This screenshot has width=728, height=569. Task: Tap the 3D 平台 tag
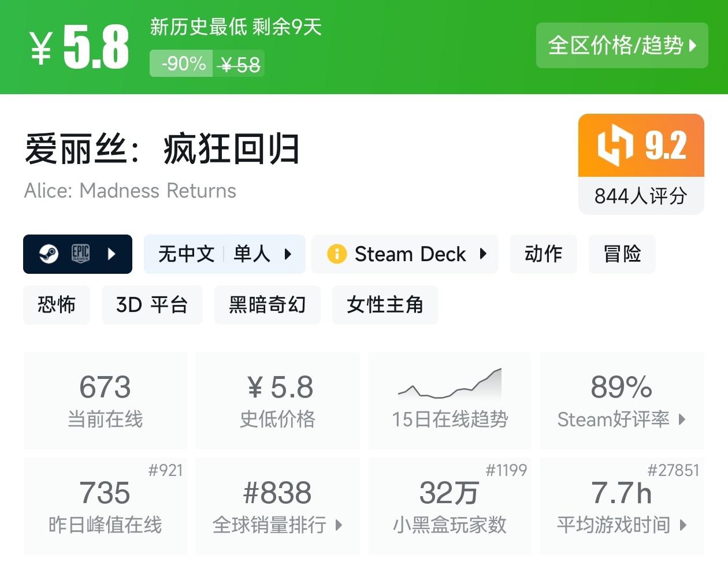click(x=152, y=304)
